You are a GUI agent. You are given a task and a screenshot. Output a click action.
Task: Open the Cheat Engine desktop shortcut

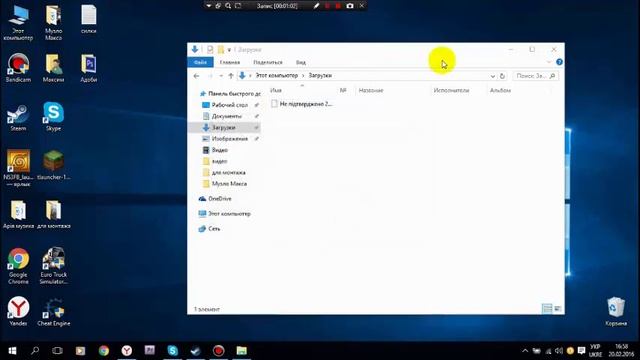coord(53,312)
